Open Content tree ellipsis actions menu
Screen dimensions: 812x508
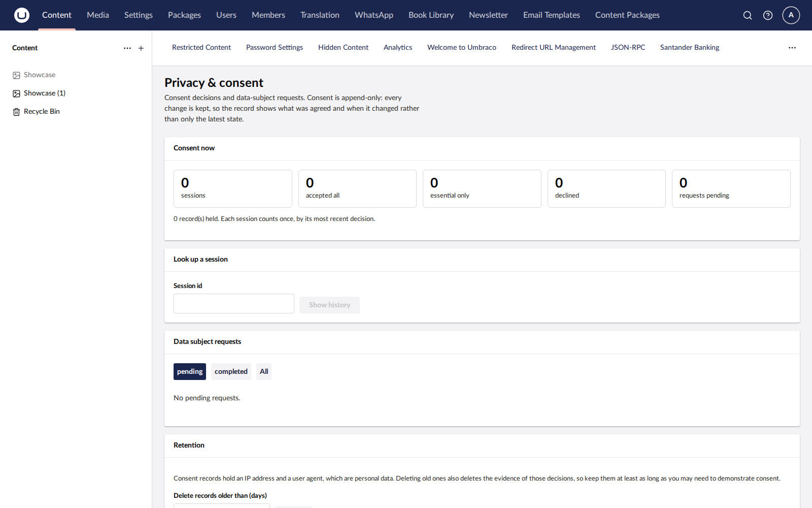pyautogui.click(x=127, y=48)
